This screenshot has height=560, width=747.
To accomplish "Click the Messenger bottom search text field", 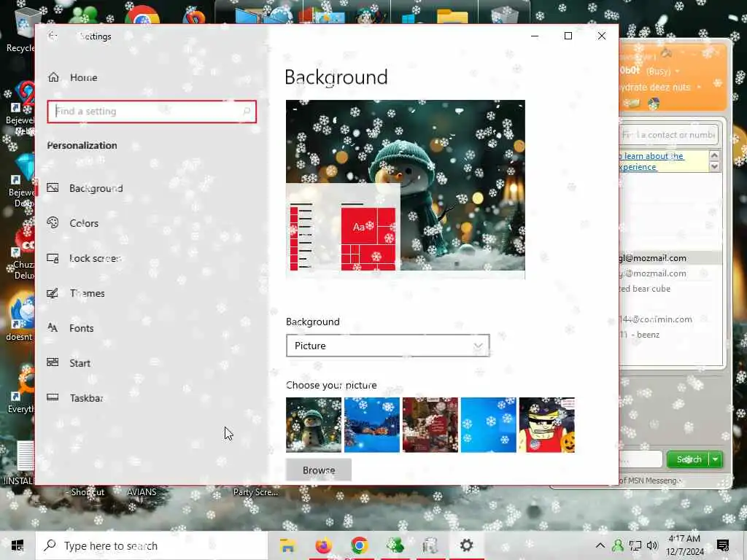I will pyautogui.click(x=640, y=459).
